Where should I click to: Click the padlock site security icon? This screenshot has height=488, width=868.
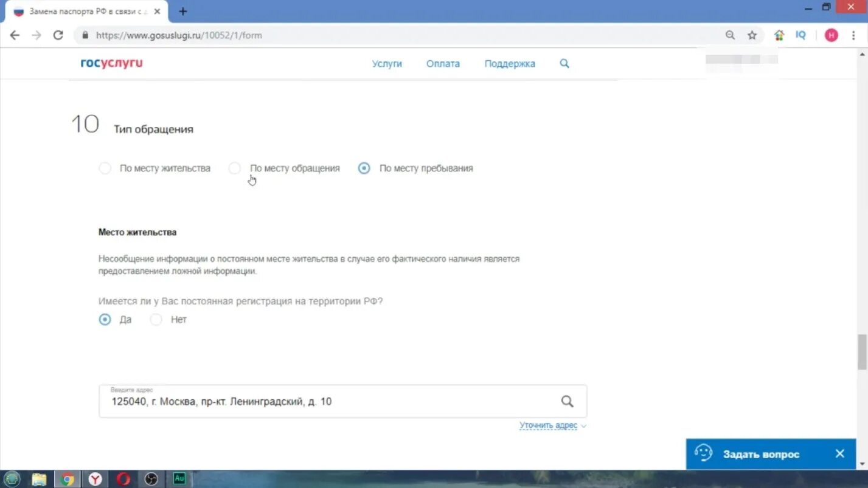(x=85, y=35)
